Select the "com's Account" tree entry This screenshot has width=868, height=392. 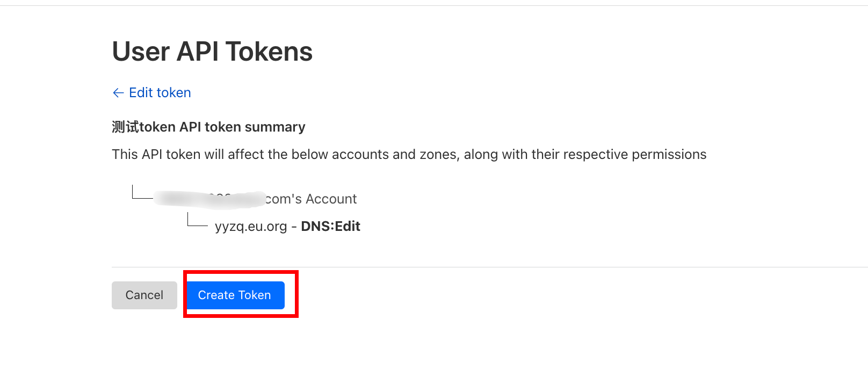[311, 199]
